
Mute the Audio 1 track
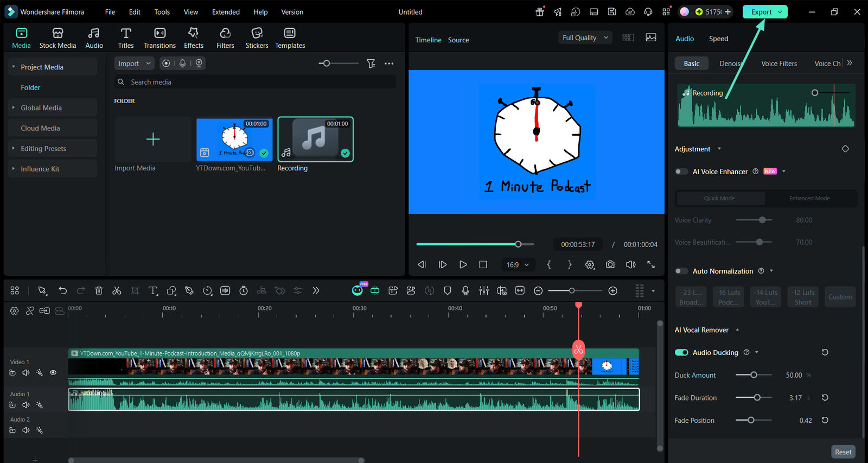coord(25,405)
